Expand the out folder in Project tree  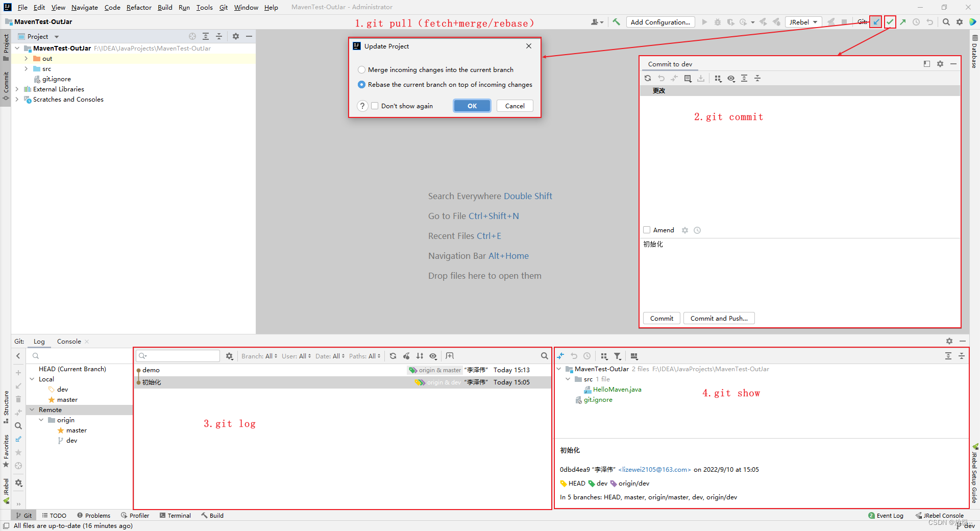(26, 59)
